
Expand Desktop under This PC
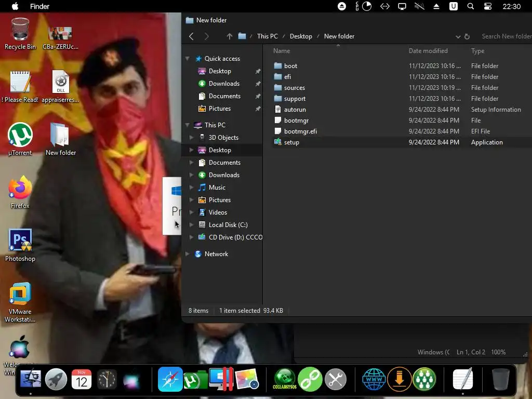pos(192,150)
